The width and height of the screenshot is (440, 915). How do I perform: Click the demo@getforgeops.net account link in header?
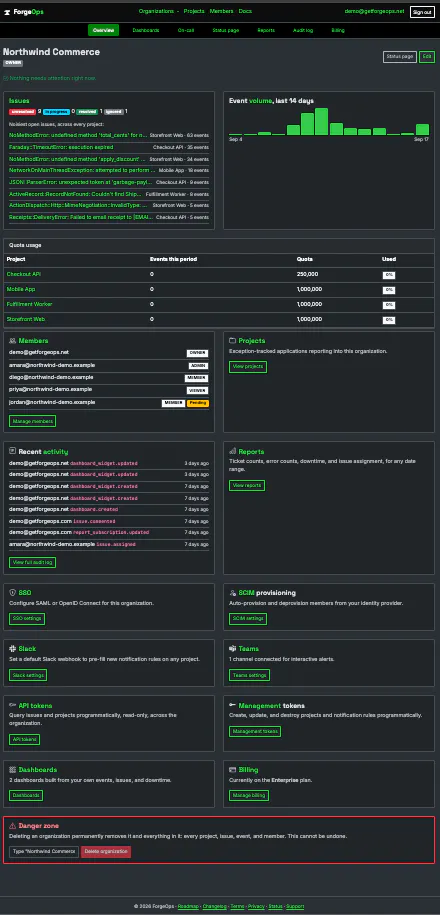[374, 12]
